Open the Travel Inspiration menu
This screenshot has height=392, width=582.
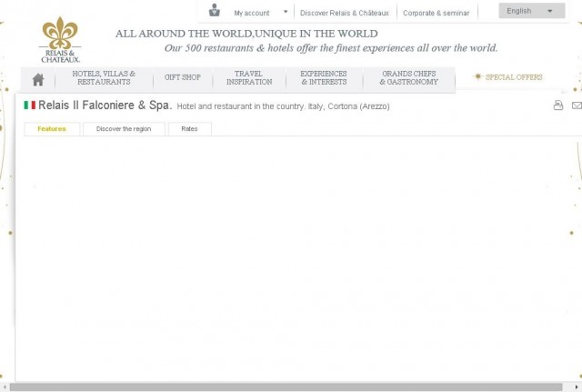coord(249,77)
